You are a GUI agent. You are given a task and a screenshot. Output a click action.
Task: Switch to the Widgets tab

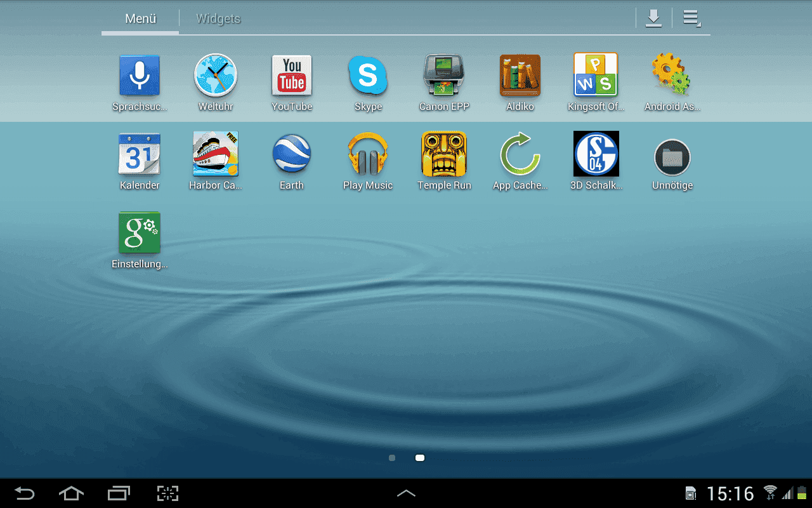pos(218,18)
